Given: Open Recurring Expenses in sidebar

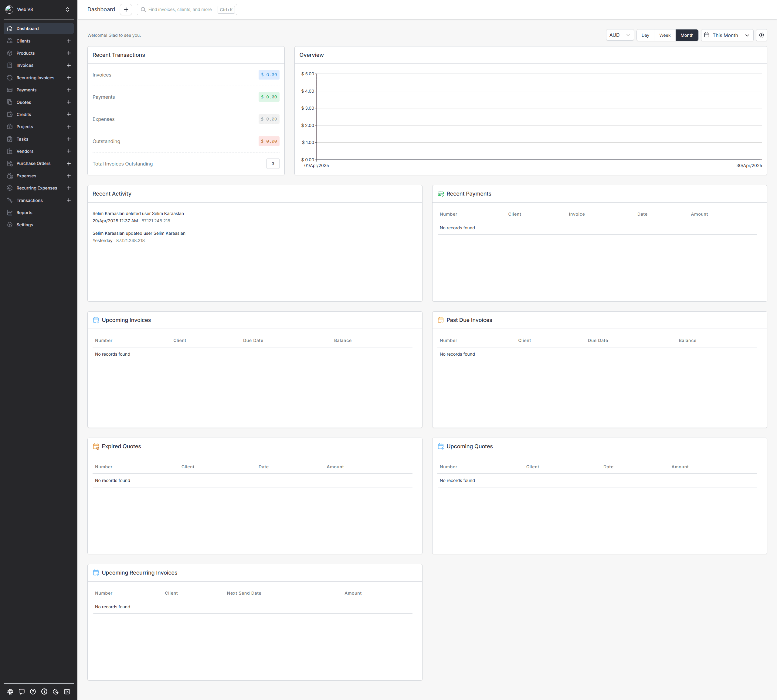Looking at the screenshot, I should click(36, 188).
